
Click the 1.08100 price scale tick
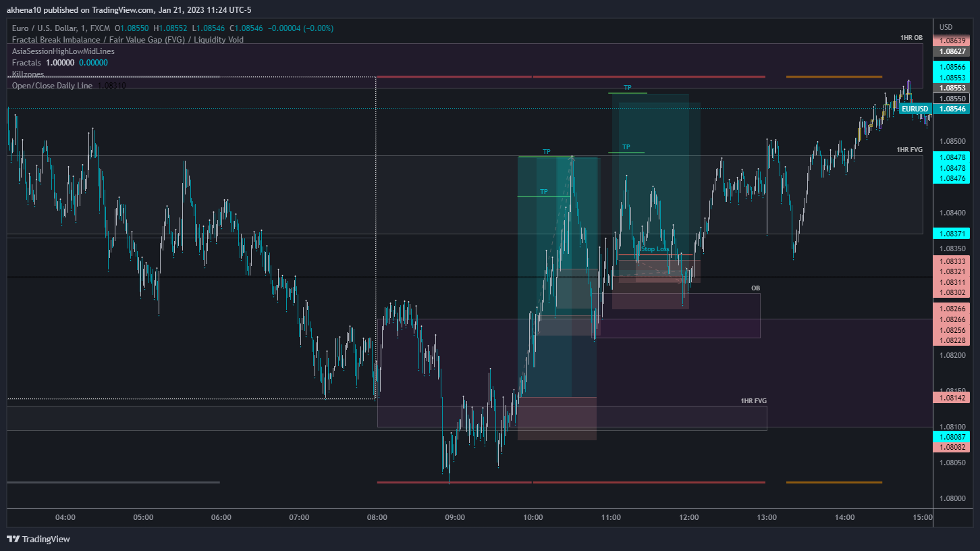point(952,427)
